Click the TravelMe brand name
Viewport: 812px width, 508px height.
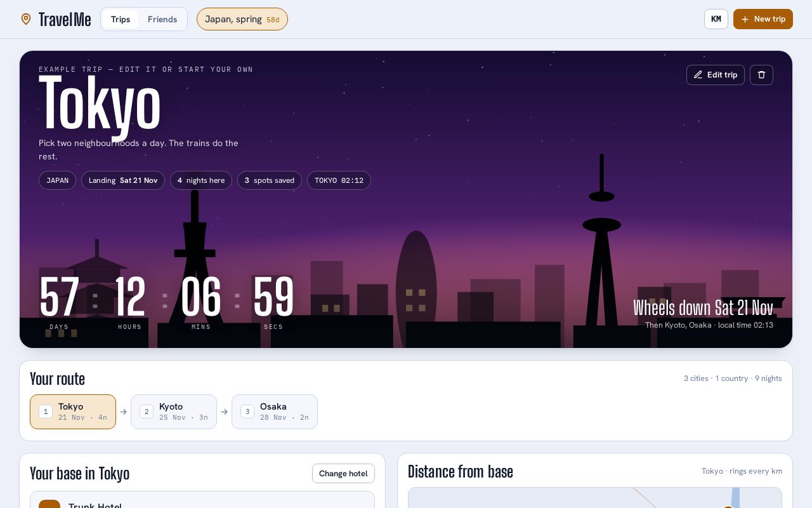tap(65, 20)
